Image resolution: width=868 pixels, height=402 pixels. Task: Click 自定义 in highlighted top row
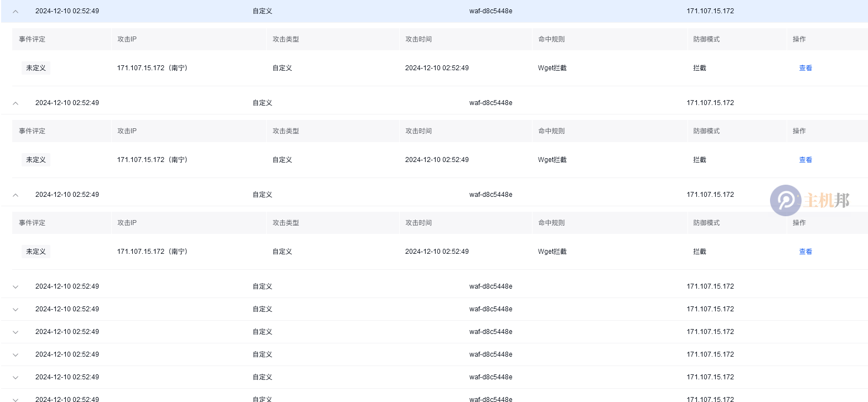pos(262,11)
